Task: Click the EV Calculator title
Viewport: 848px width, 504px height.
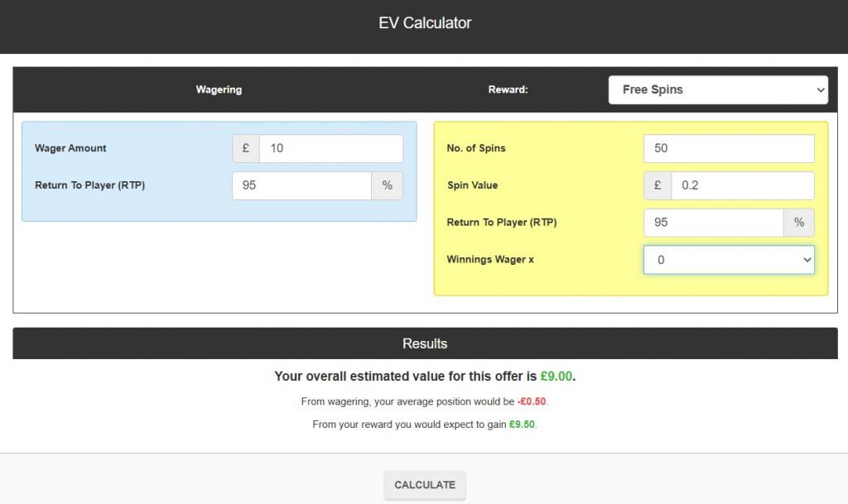Action: [425, 22]
